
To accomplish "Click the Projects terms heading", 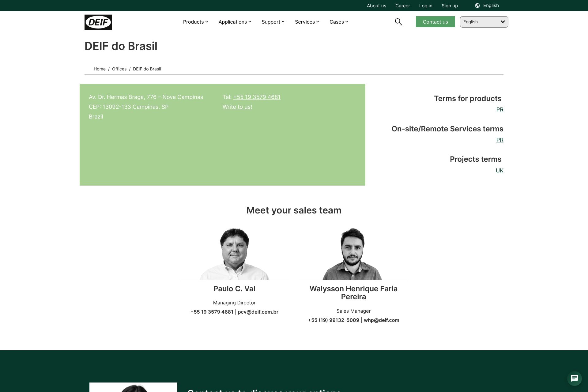I will (476, 159).
